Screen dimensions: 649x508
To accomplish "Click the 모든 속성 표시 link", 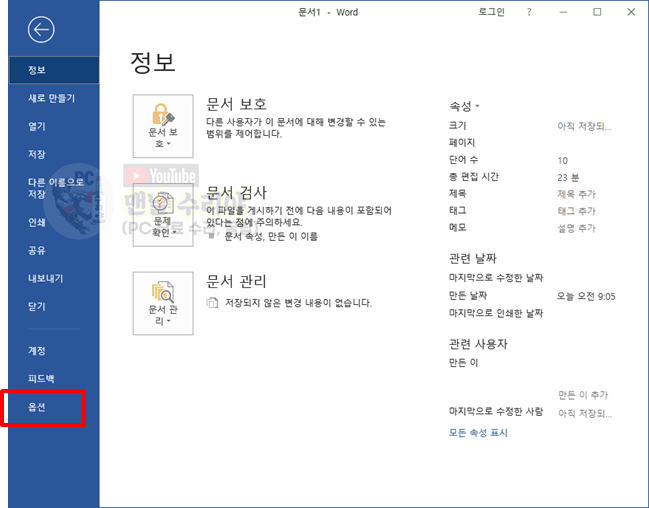I will coord(478,433).
